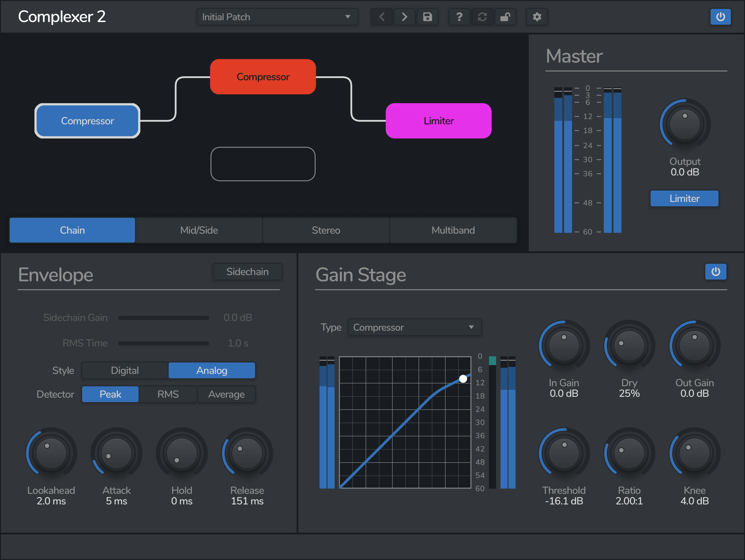
Task: Open the gain stage Type dropdown
Action: point(415,327)
